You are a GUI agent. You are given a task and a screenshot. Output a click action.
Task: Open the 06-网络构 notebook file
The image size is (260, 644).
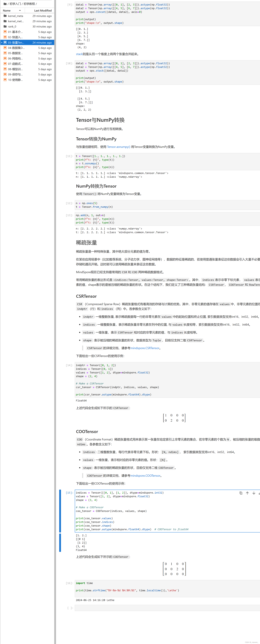point(15,59)
